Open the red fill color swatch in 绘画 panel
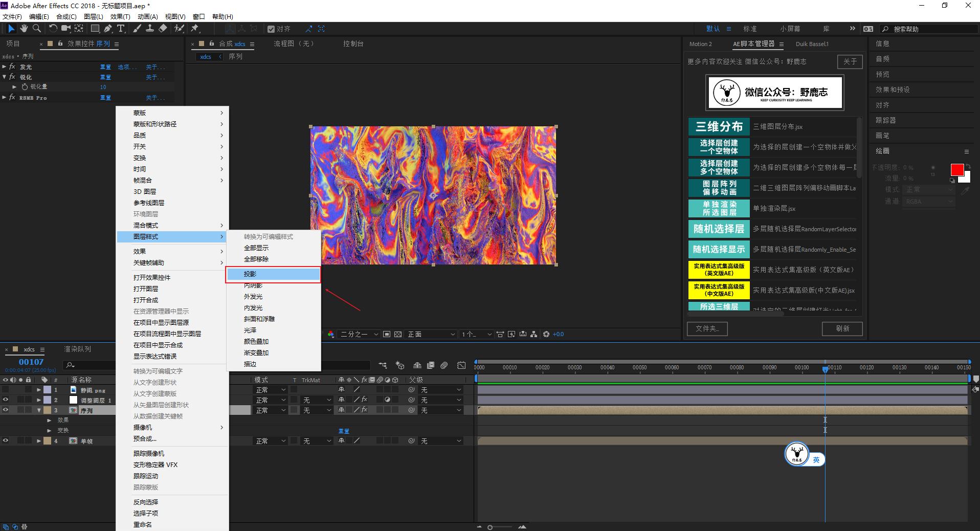The width and height of the screenshot is (980, 531). 957,169
